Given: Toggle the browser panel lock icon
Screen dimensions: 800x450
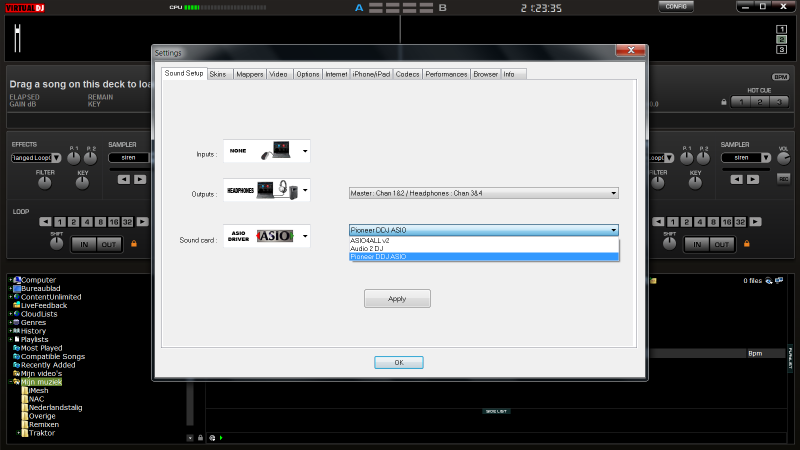Looking at the screenshot, I should pos(201,438).
